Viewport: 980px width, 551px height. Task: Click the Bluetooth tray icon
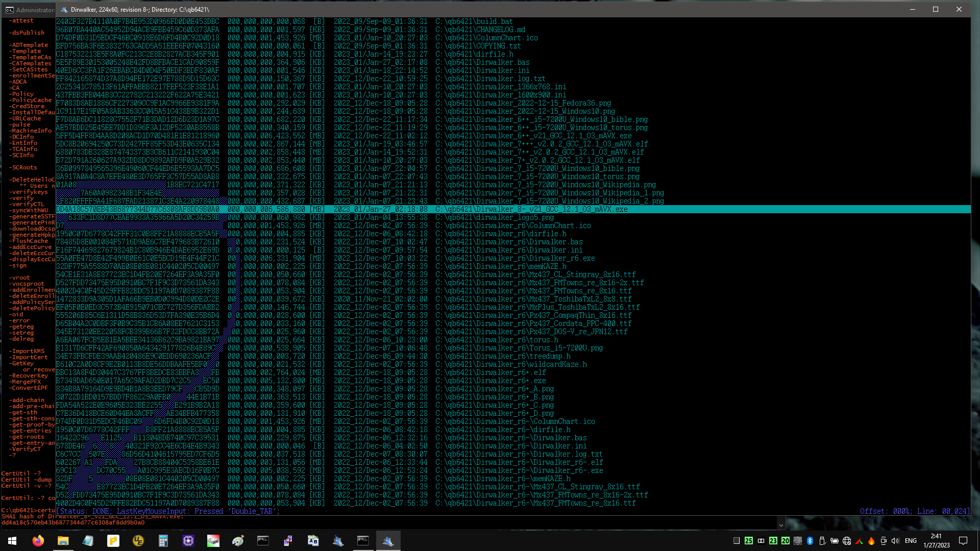click(x=810, y=541)
